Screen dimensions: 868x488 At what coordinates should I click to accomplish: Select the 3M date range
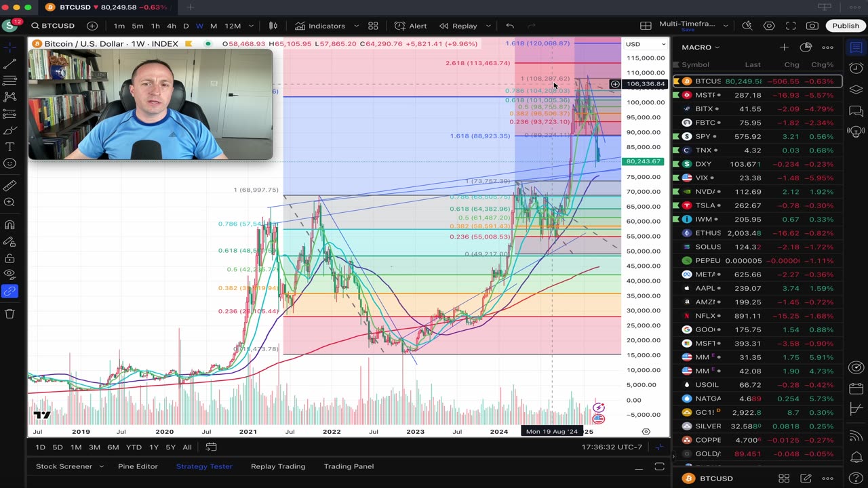pyautogui.click(x=94, y=447)
